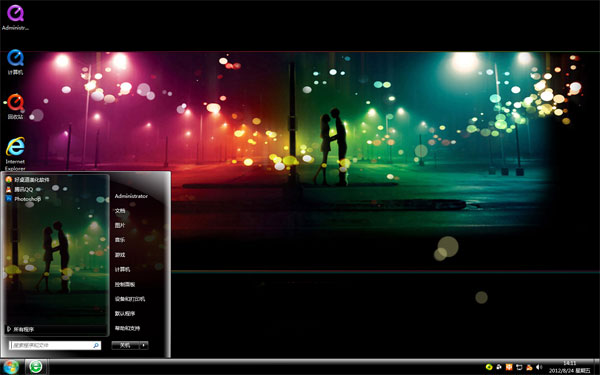The image size is (600, 375).
Task: Open 游戏 games in Start menu
Action: click(120, 255)
